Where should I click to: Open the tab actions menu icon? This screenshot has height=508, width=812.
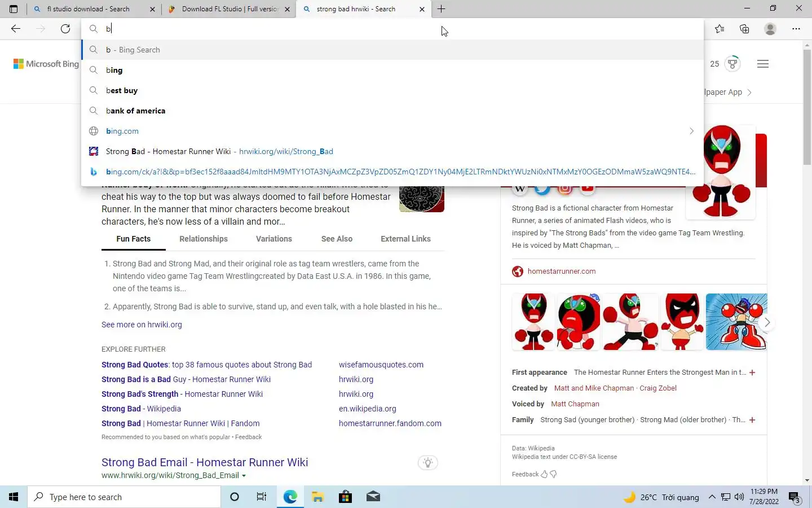tap(14, 9)
